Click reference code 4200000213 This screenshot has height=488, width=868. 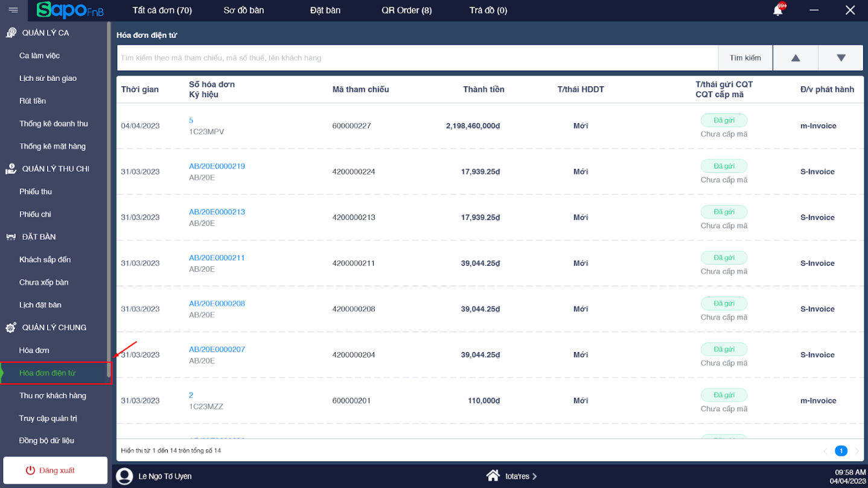coord(354,217)
